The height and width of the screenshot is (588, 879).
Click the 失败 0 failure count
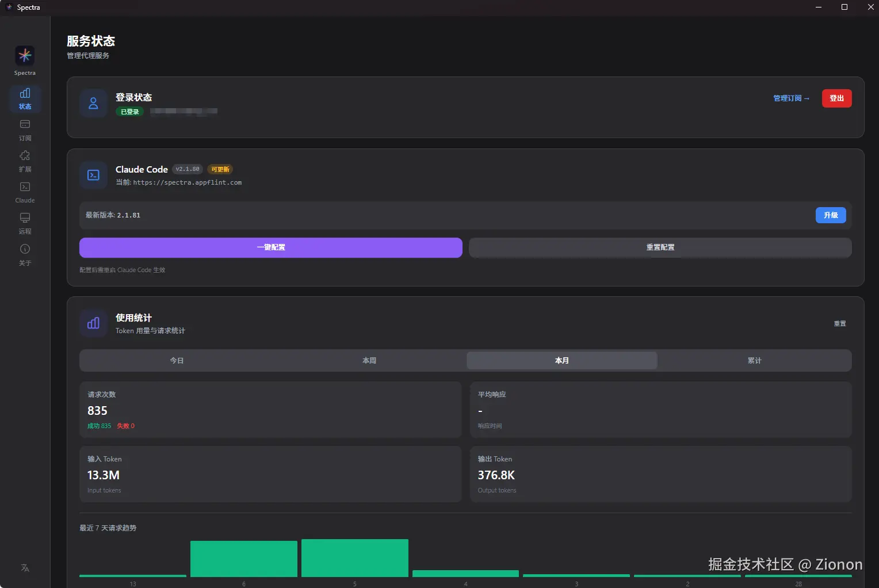(126, 426)
